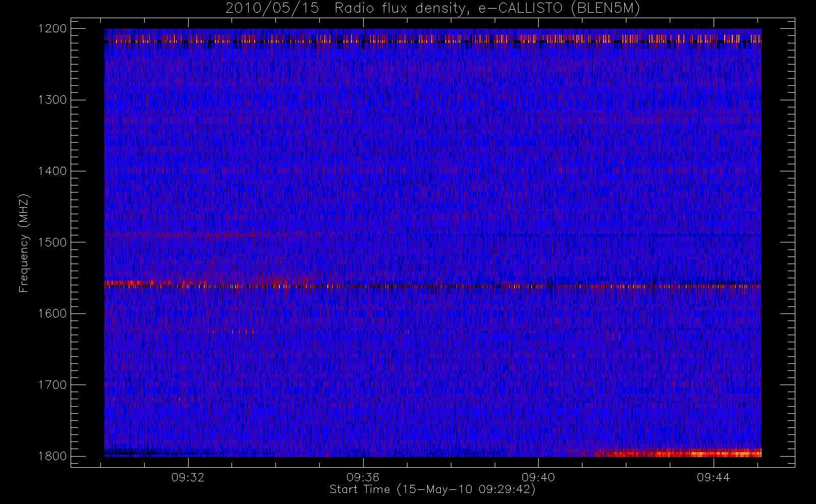Click the 1800 frequency tick label

pyautogui.click(x=52, y=456)
